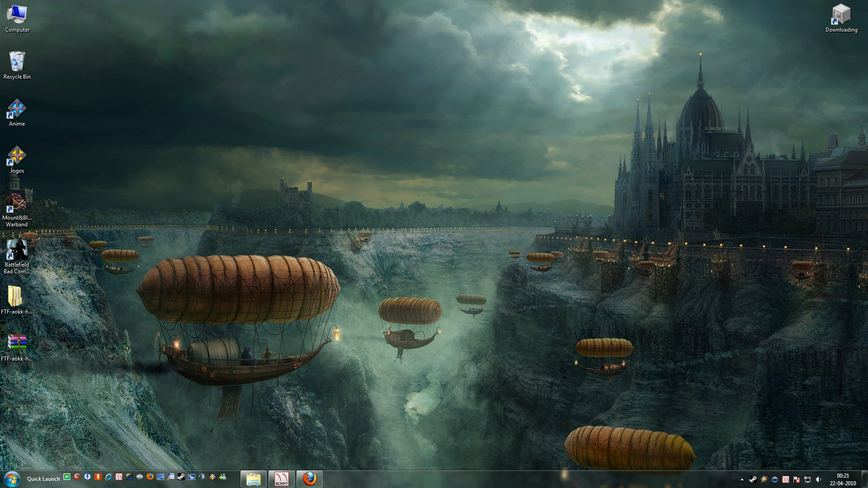Open the clock and date display

pos(843,479)
